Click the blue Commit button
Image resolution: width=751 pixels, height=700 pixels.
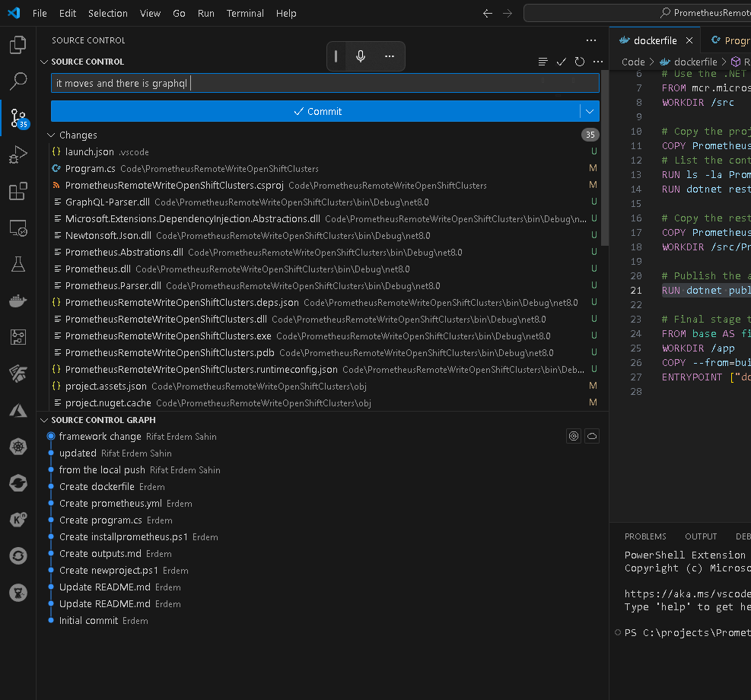[316, 112]
